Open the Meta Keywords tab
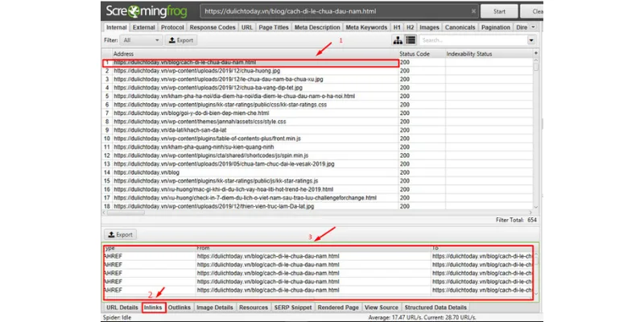This screenshot has height=322, width=644. click(x=366, y=27)
